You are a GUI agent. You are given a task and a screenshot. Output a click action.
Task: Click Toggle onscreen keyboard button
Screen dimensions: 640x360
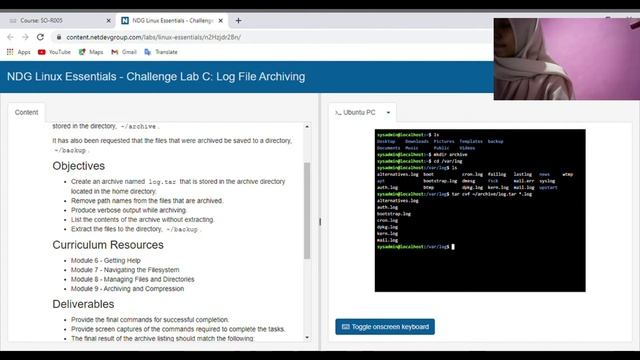385,327
